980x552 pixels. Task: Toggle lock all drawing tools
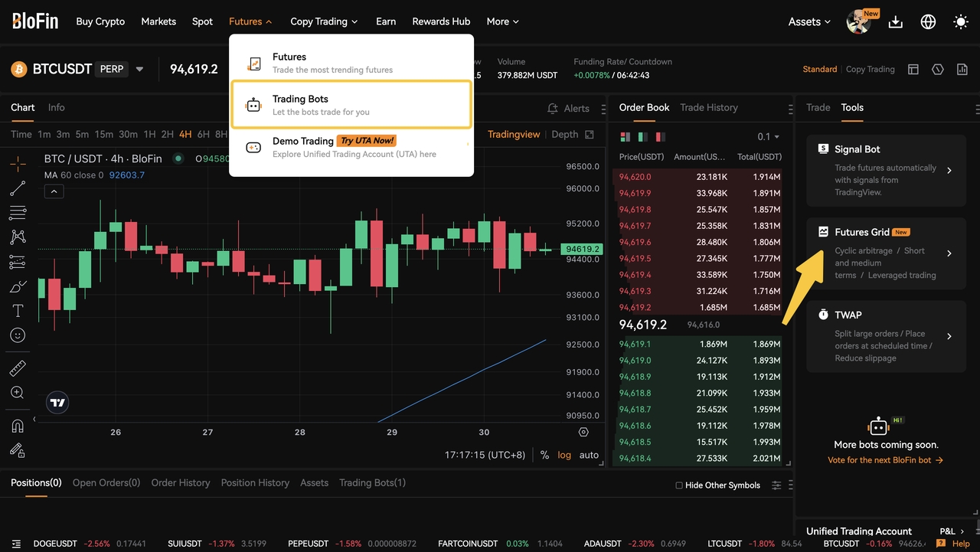pyautogui.click(x=18, y=450)
